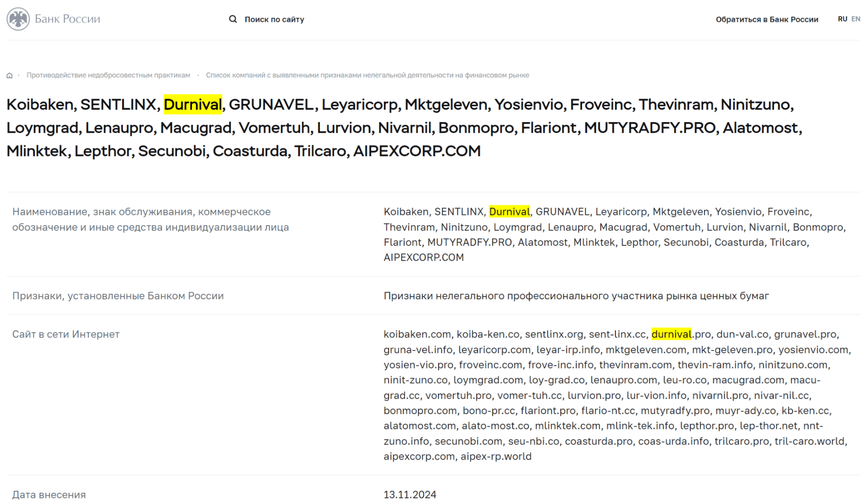862x504 pixels.
Task: Open Обратиться в Банк России link
Action: pos(767,19)
